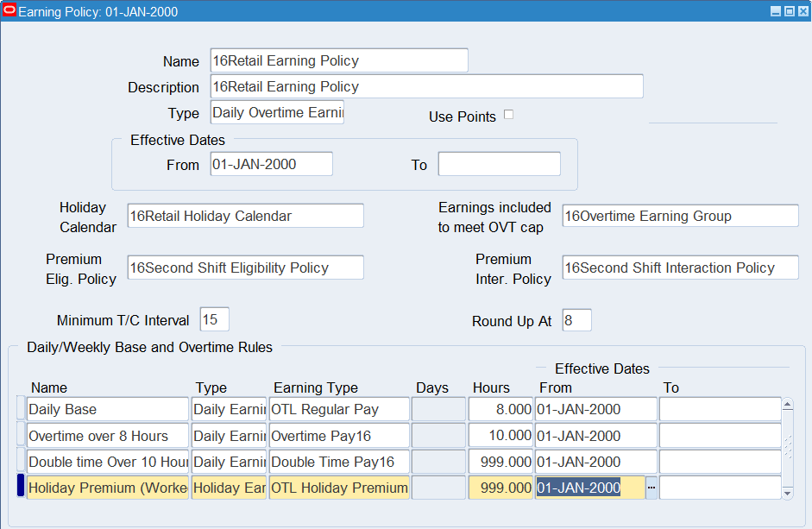
Task: Click the Oracle icon in the title bar
Action: click(9, 10)
